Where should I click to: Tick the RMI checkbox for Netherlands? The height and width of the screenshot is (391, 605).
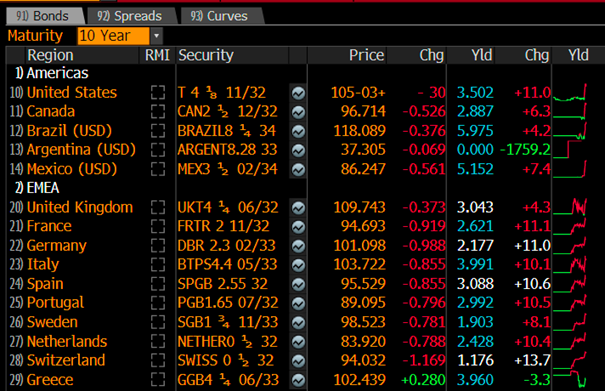point(158,342)
